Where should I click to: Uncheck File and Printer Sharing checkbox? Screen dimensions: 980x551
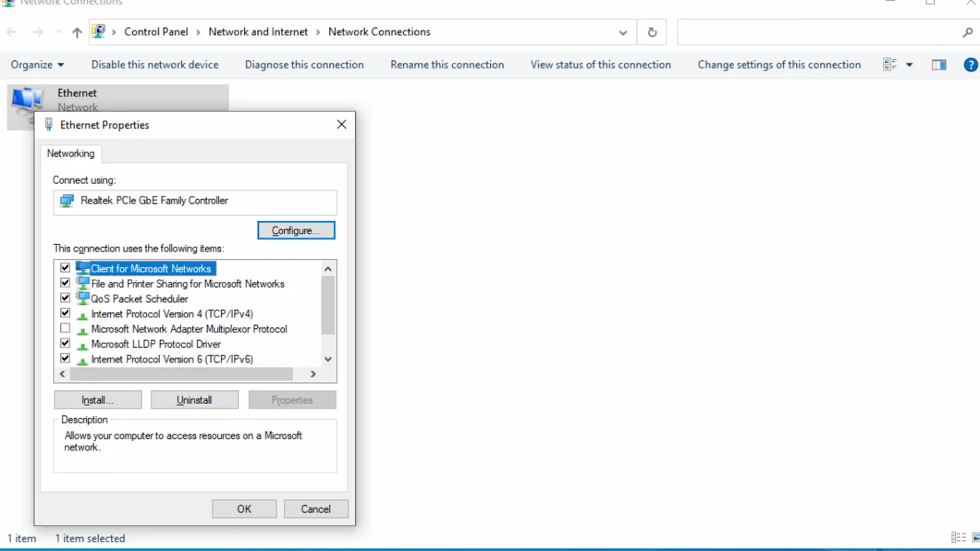click(x=66, y=283)
